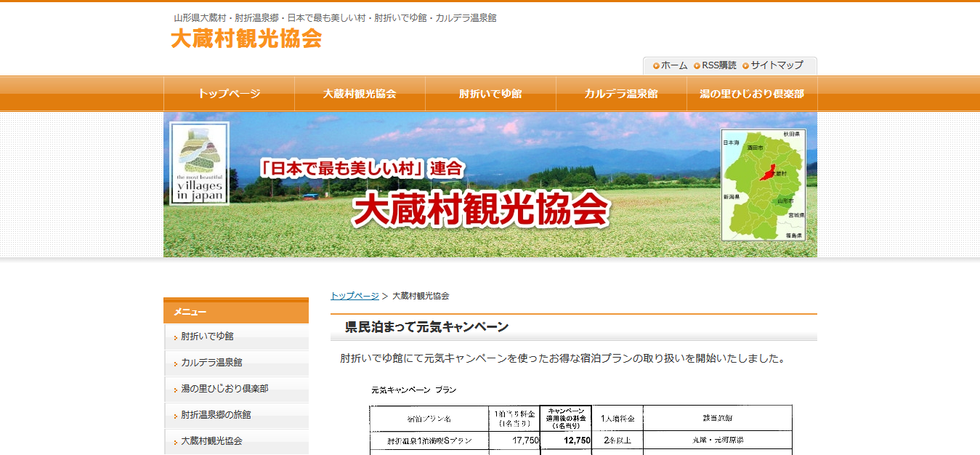Open 肘折いでゆ館 in the navigation bar
The width and height of the screenshot is (980, 455).
490,94
